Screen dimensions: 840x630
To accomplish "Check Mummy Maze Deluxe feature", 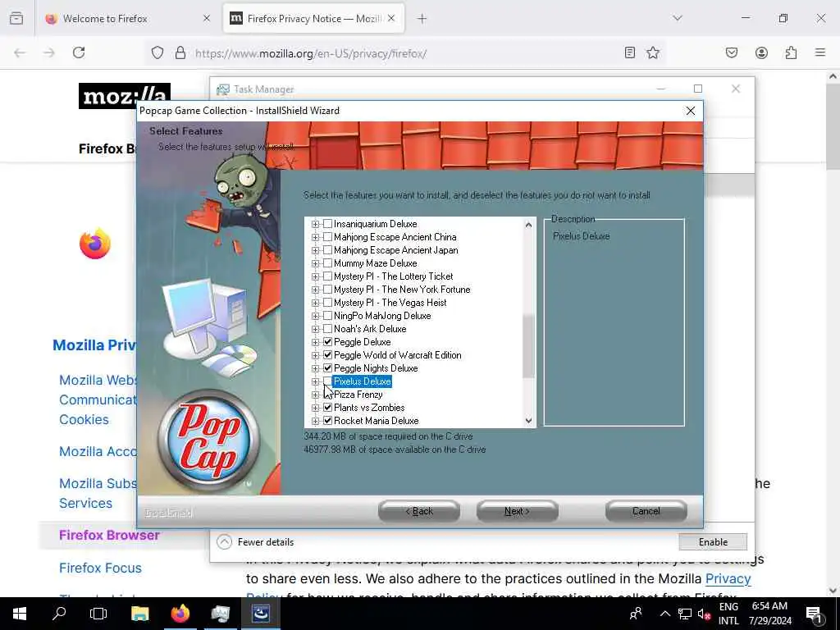I will coord(328,263).
